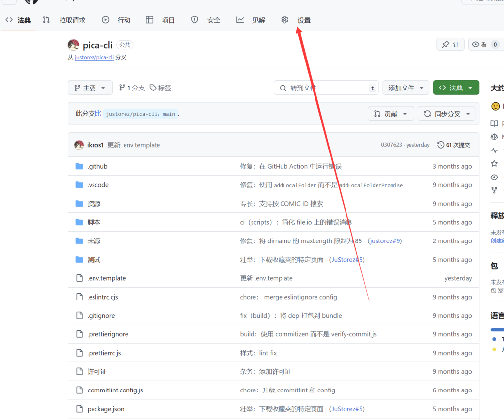This screenshot has width=504, height=420.
Task: Click the star icon in the sidebar
Action: 494,164
